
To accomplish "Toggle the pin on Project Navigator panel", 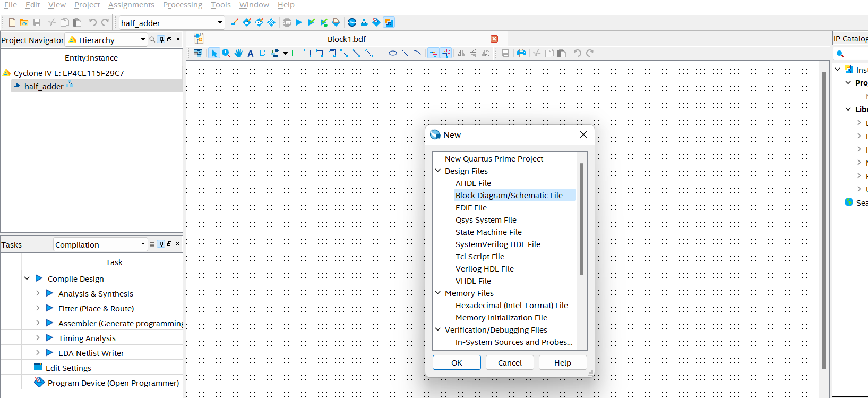I will coord(161,39).
